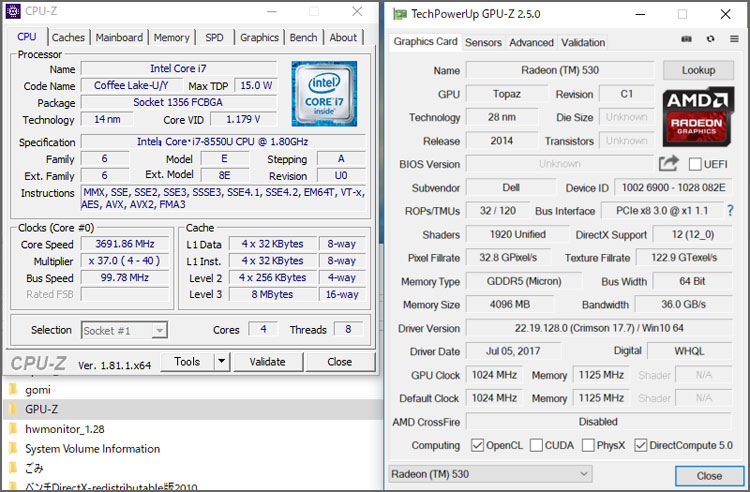Open the GPU-Z hamburger menu icon
750x492 pixels.
[x=734, y=39]
